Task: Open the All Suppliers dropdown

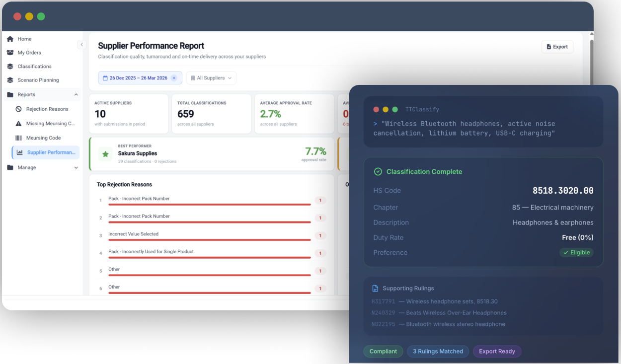Action: pyautogui.click(x=211, y=78)
